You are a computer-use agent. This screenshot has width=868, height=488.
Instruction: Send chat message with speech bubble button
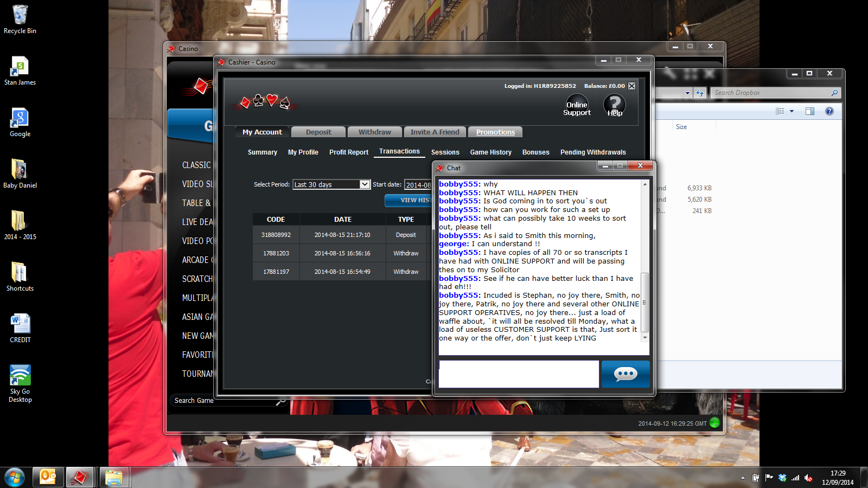(626, 374)
